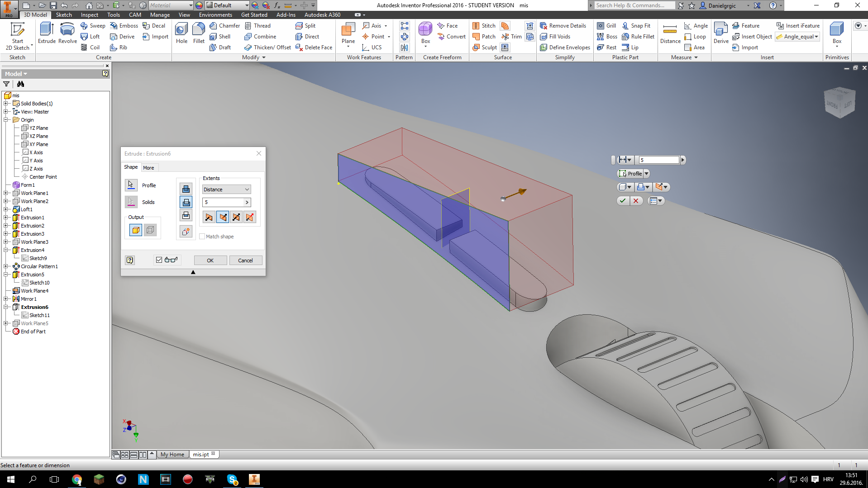Image resolution: width=868 pixels, height=488 pixels.
Task: Switch to the Sketch ribbon tab
Action: [x=64, y=15]
